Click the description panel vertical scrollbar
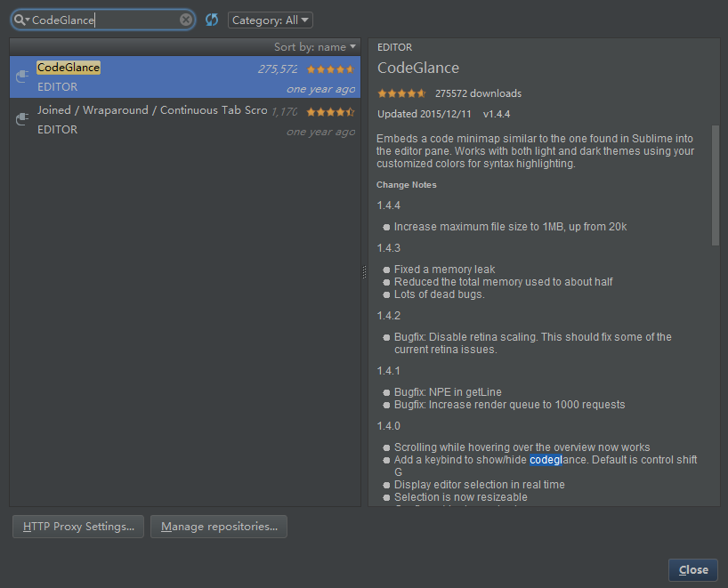728x588 pixels. tap(715, 185)
